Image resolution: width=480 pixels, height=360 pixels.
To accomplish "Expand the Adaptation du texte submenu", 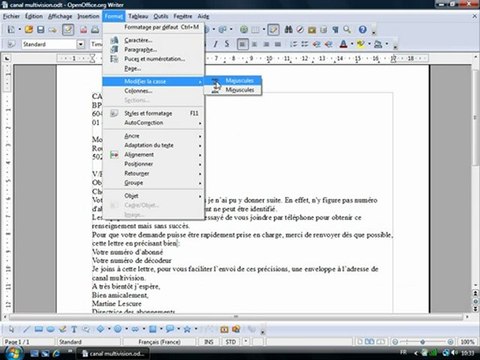I will coord(153,145).
